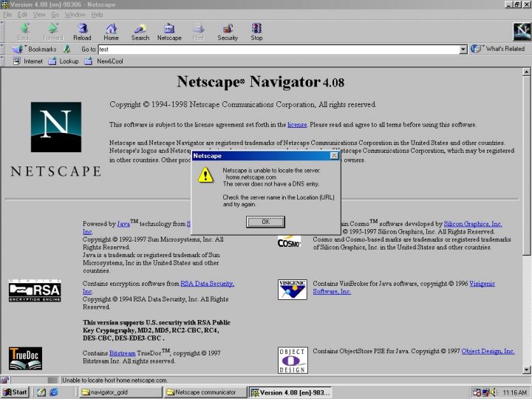Click the Visigenic logo
This screenshot has height=399, width=532.
coord(293,290)
